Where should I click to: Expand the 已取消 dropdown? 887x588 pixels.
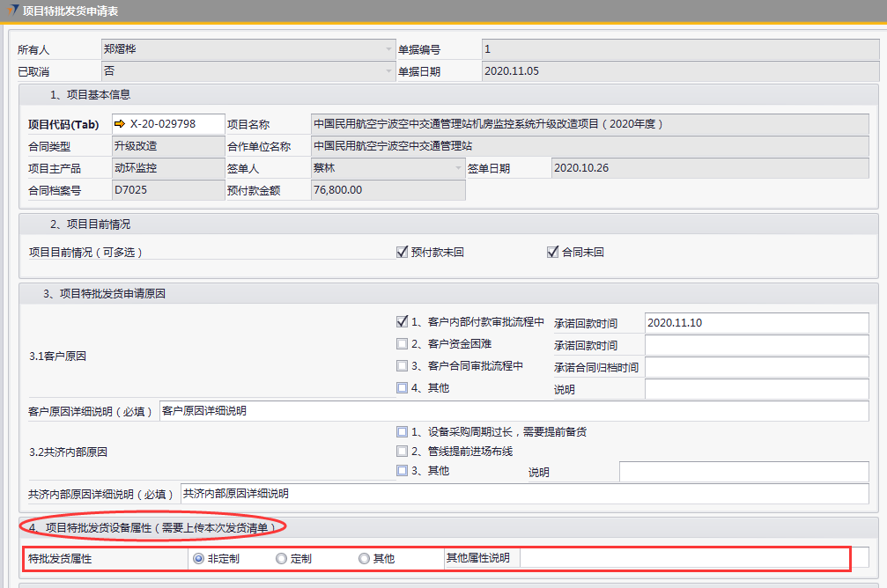388,71
